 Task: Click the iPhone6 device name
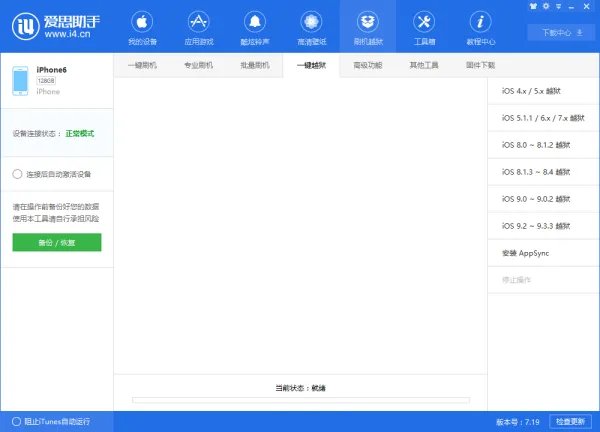pos(52,70)
